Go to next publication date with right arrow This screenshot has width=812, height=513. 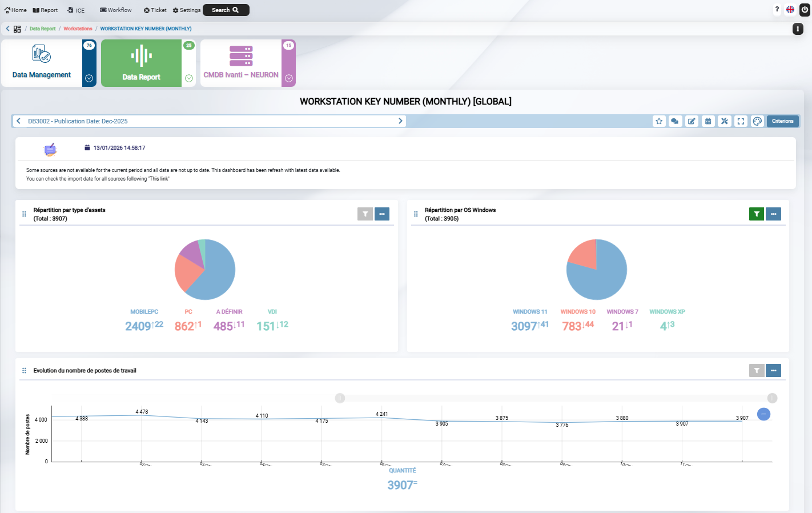400,121
